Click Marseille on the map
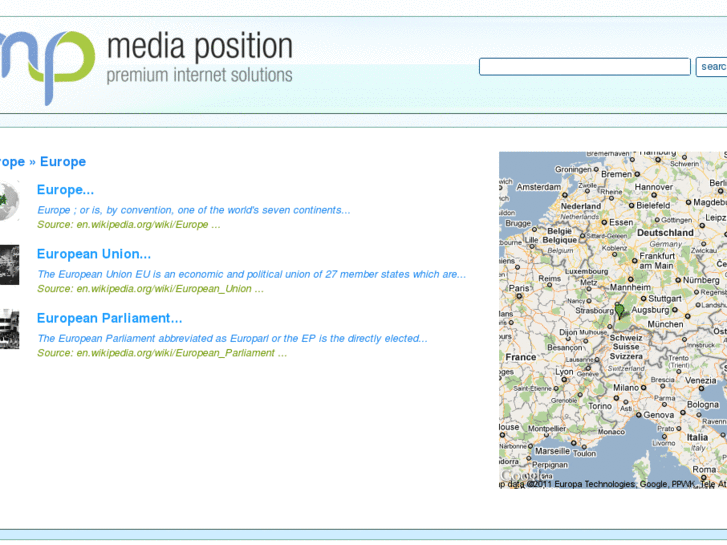Screen dimensions: 727x545 [552, 451]
